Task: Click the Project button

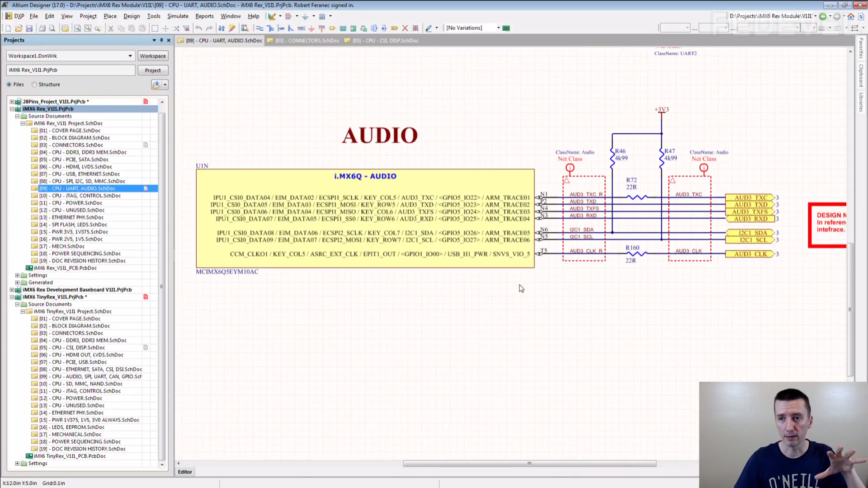Action: pos(152,70)
